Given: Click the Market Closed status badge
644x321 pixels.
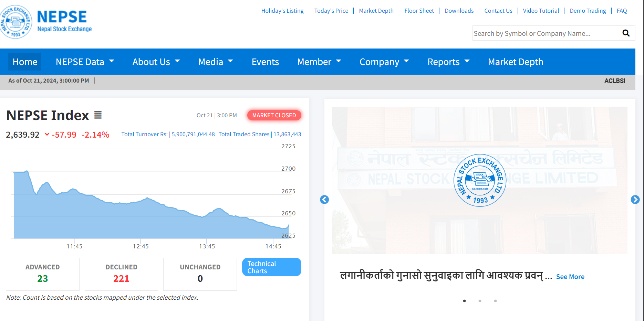Looking at the screenshot, I should (274, 115).
